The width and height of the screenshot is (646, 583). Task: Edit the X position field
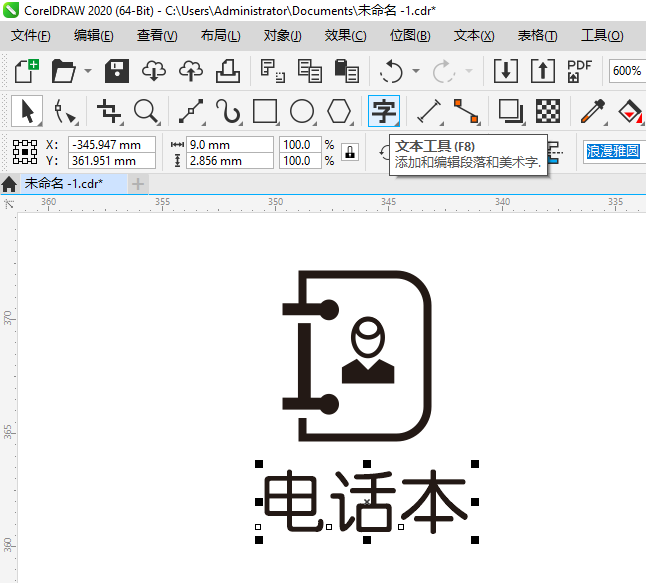point(112,145)
